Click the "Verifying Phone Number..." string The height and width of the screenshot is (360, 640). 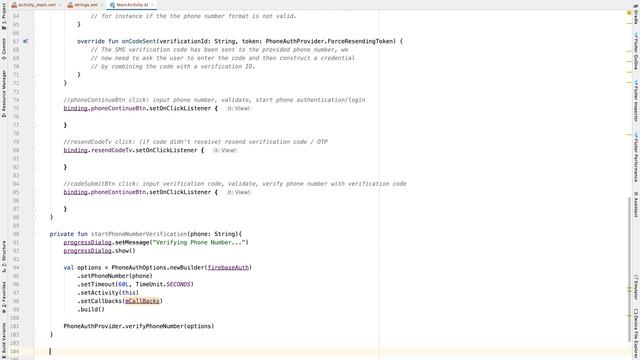pyautogui.click(x=198, y=242)
